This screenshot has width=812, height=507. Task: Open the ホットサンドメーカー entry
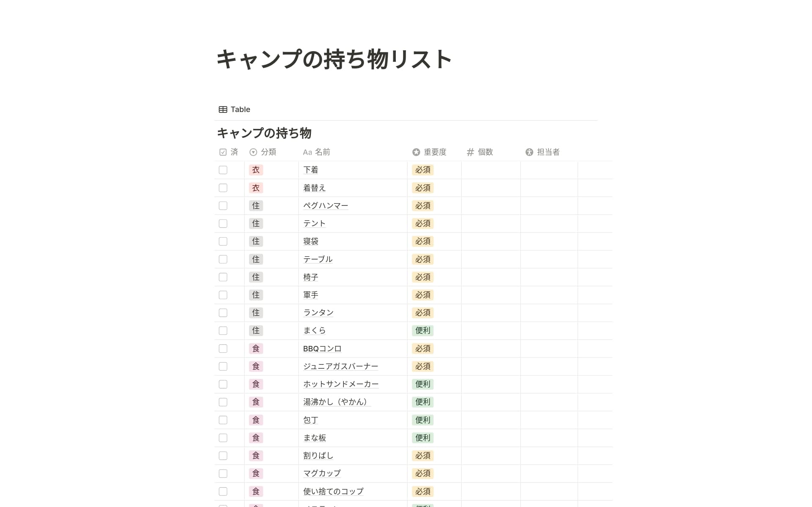[340, 384]
